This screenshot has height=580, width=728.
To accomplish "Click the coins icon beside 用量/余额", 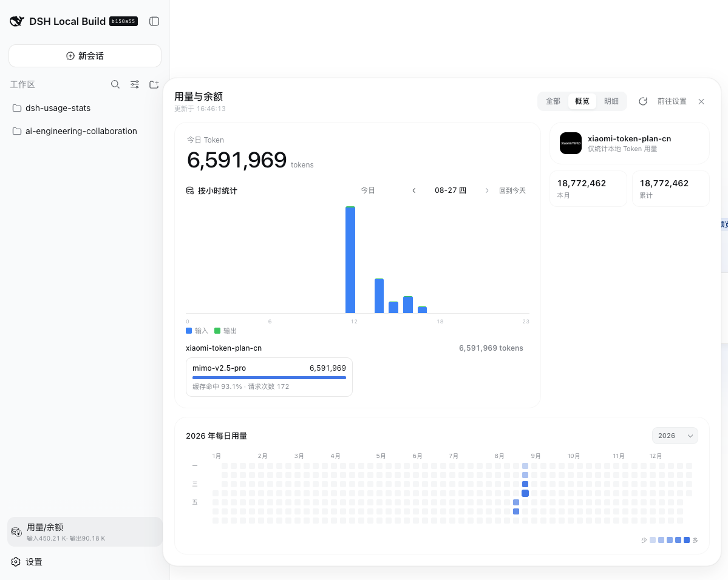I will 16,531.
